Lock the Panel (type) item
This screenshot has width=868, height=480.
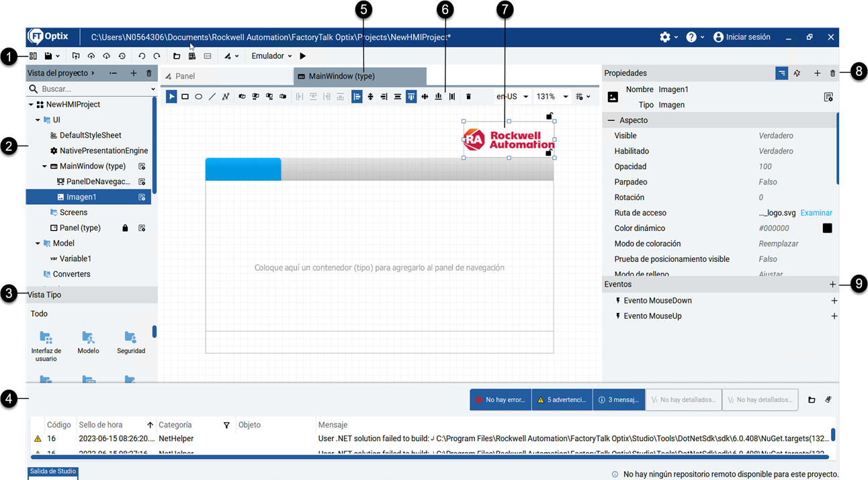(x=125, y=228)
